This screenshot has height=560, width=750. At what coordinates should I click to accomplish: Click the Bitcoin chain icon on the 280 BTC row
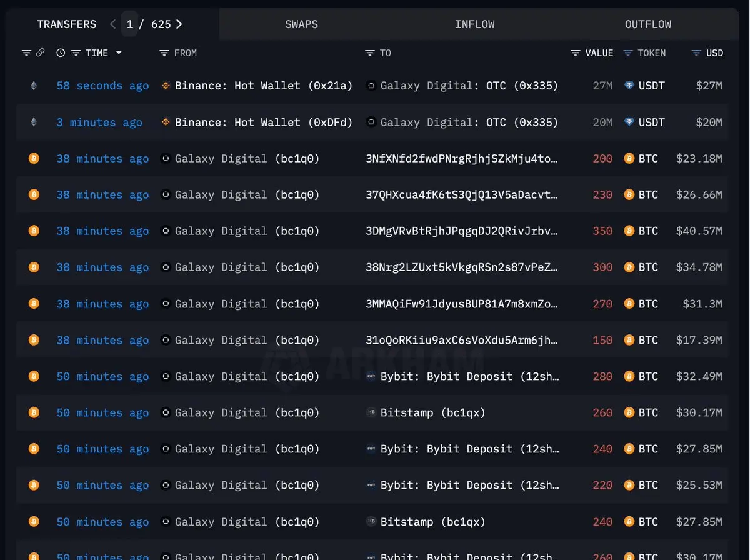click(x=34, y=376)
